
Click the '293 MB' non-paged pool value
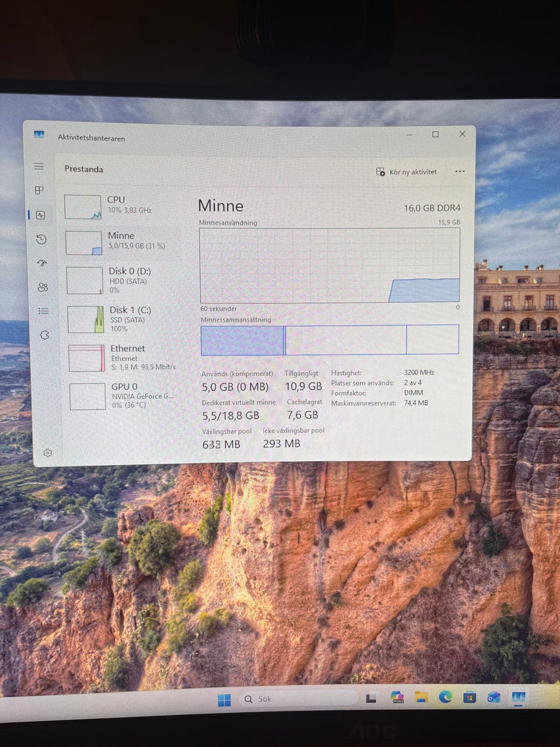(281, 444)
